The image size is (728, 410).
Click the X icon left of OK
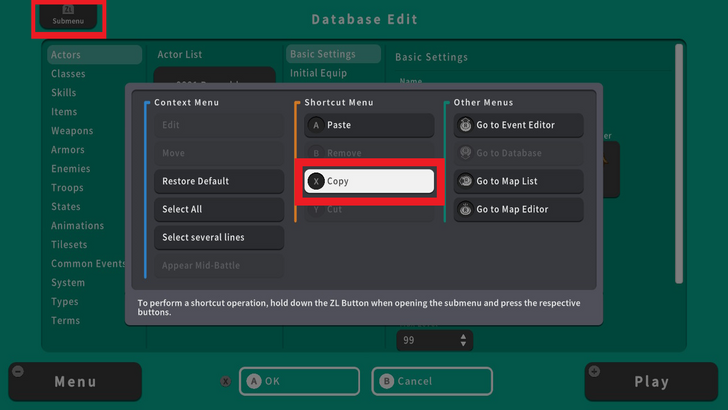[x=226, y=382]
